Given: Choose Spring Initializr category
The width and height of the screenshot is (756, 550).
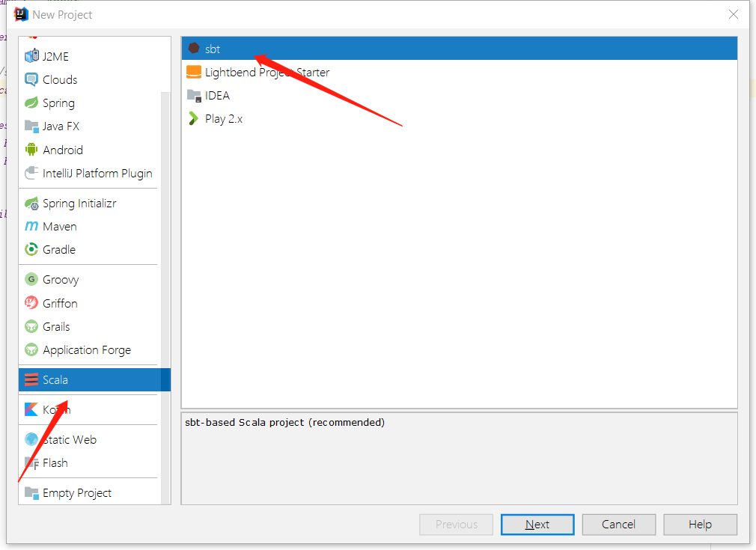Looking at the screenshot, I should point(90,204).
